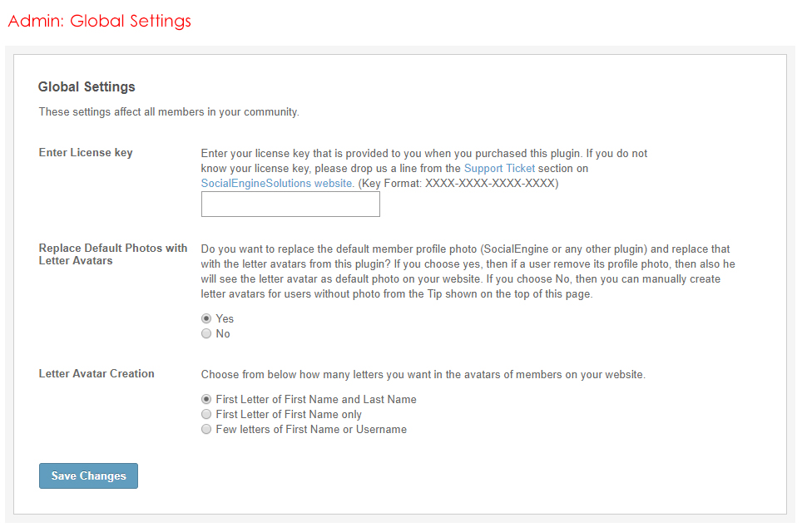802x532 pixels.
Task: Click the 'Do you want to replace' description paragraph
Action: [466, 271]
